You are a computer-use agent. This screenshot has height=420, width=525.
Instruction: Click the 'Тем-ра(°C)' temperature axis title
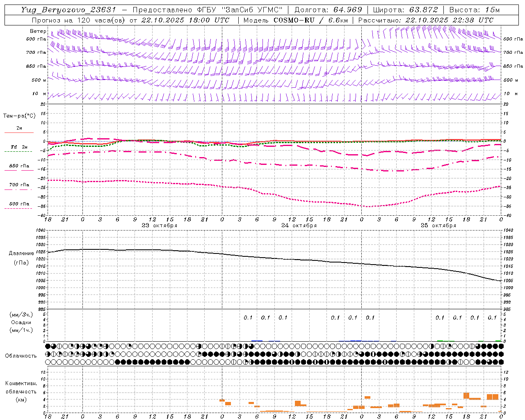pos(19,116)
